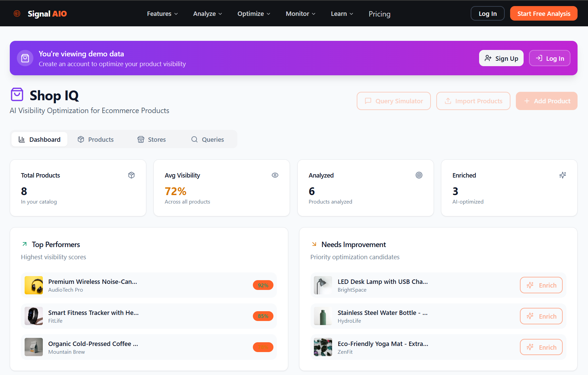Open the Query Simulator chat icon

(x=369, y=101)
